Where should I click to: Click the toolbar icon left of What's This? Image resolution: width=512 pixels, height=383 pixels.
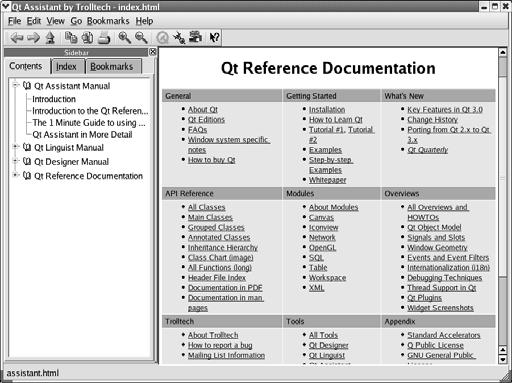196,37
